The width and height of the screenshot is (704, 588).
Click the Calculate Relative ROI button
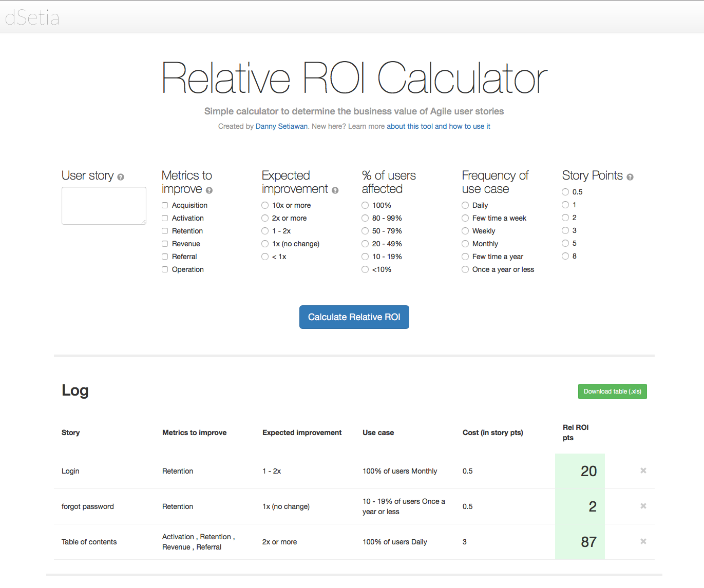pos(354,317)
